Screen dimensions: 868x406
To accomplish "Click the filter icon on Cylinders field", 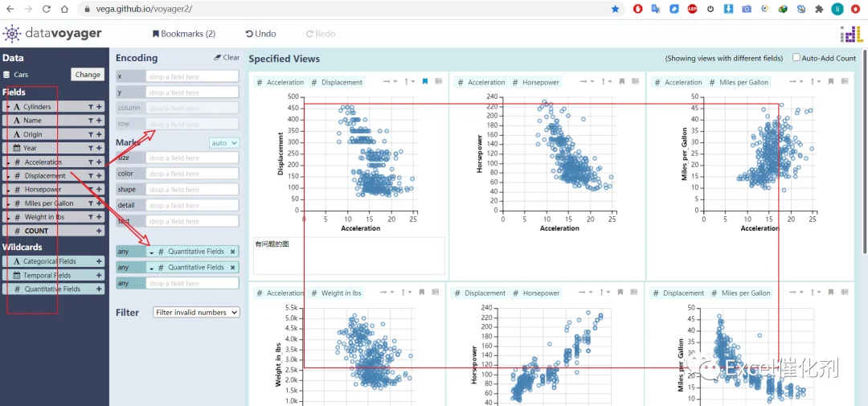I will coord(90,106).
